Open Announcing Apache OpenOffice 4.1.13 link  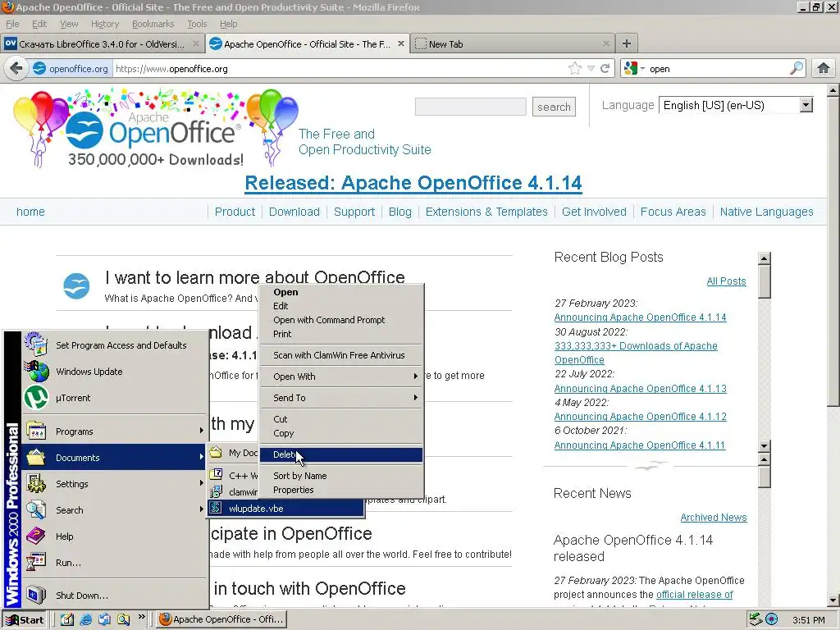[640, 388]
